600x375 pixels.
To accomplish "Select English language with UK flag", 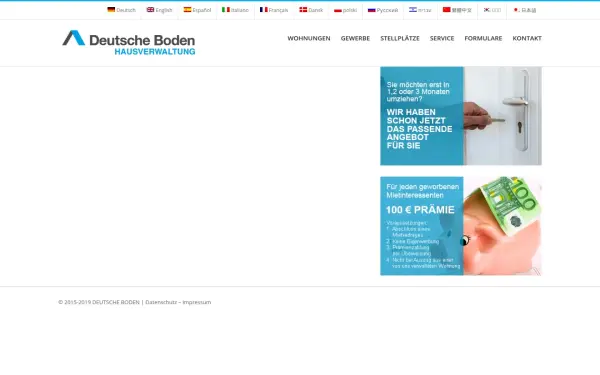I will 160,10.
